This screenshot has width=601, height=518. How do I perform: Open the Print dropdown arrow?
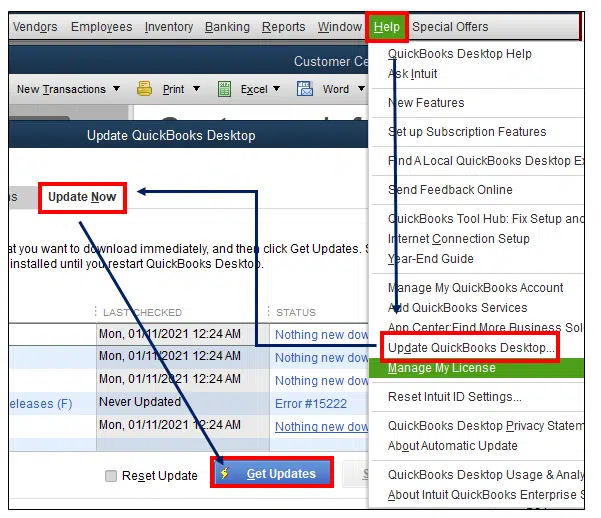point(196,89)
